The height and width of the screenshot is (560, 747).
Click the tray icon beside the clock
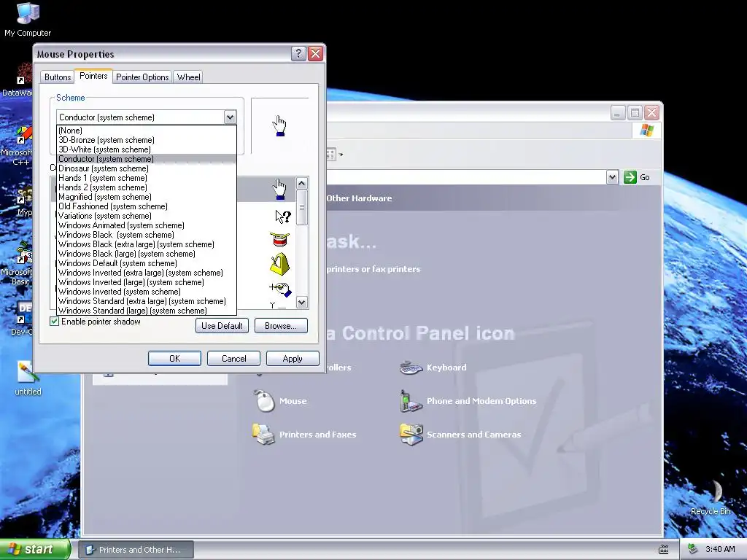point(693,550)
